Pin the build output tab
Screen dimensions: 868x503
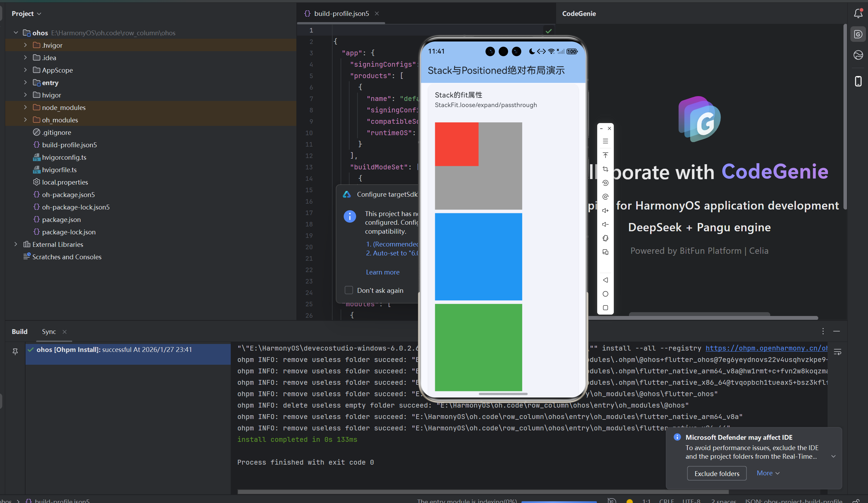pos(15,352)
